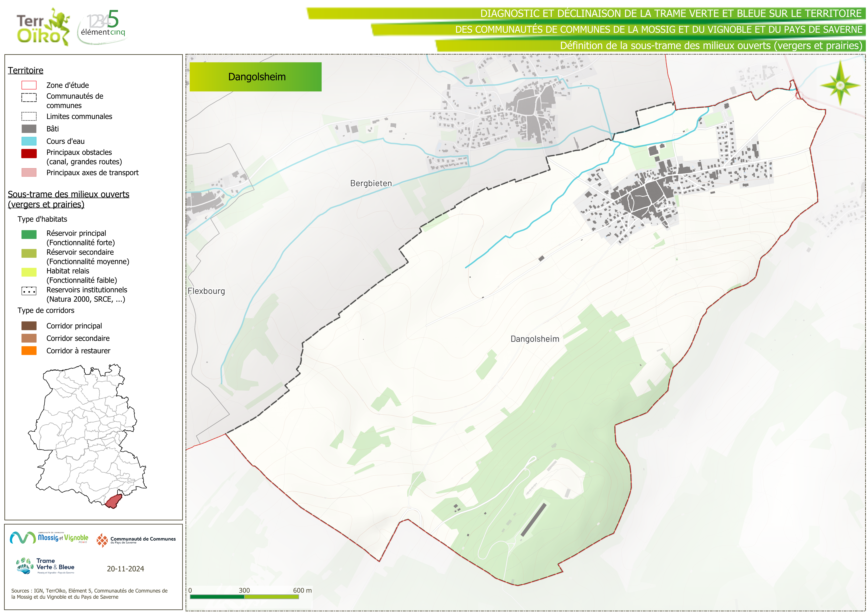Click the Zone d'étude red outline symbol
The width and height of the screenshot is (868, 614).
(29, 85)
